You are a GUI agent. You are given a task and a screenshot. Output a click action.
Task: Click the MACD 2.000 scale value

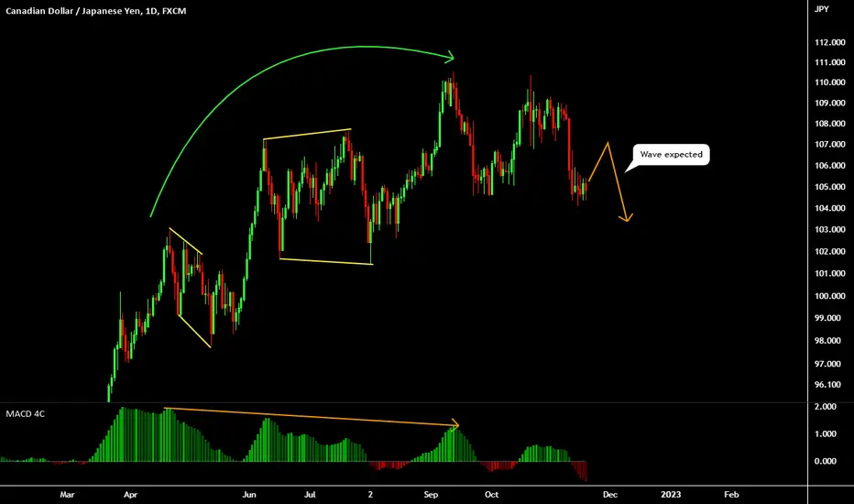pos(825,407)
